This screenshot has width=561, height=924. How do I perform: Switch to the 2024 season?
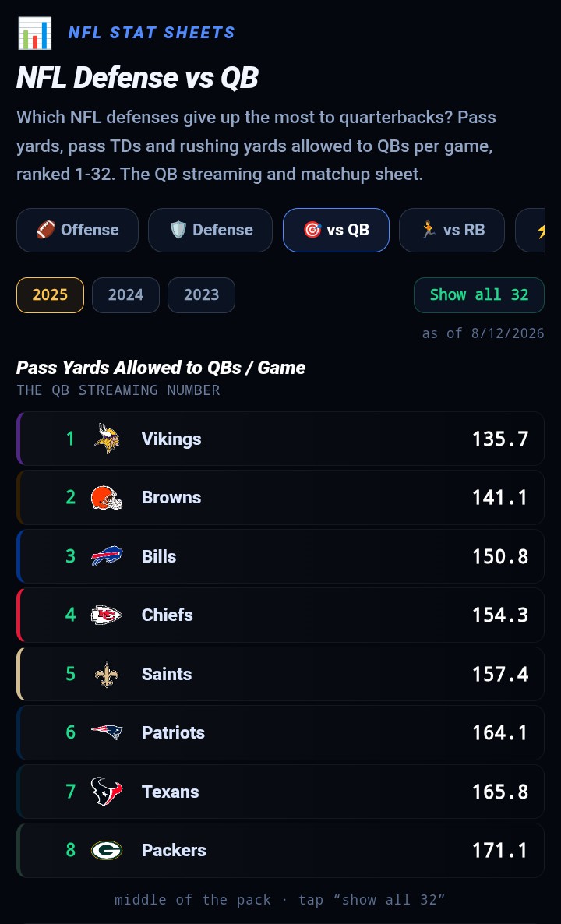(125, 295)
